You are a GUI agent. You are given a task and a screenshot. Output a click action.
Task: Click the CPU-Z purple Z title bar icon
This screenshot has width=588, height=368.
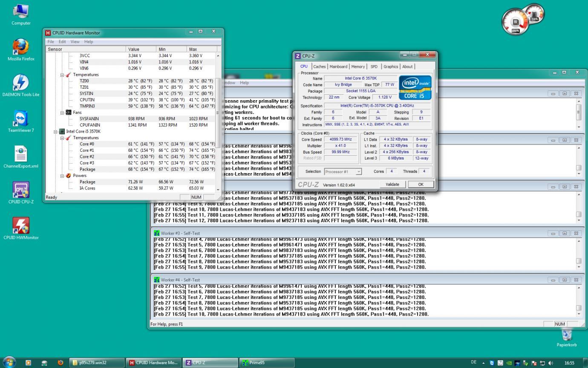point(298,56)
